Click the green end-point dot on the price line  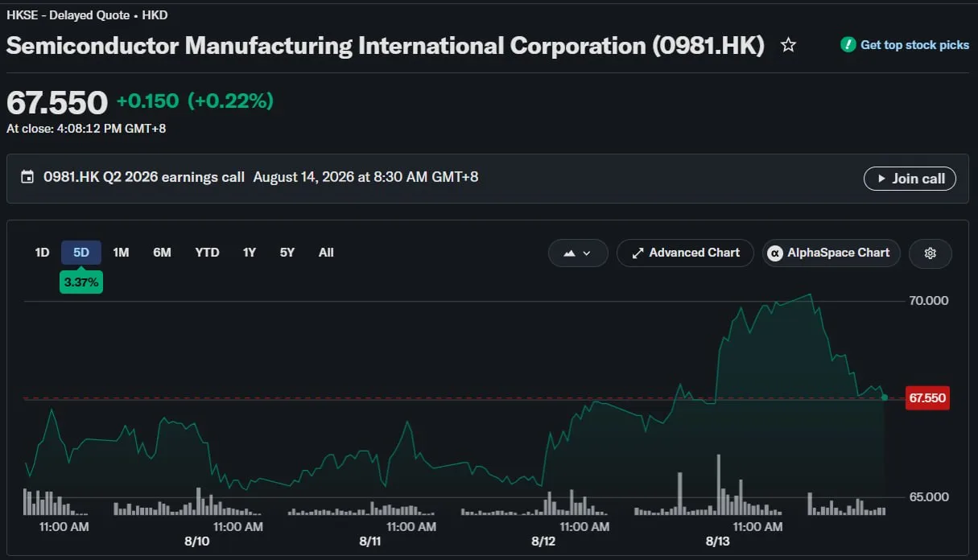pos(885,397)
